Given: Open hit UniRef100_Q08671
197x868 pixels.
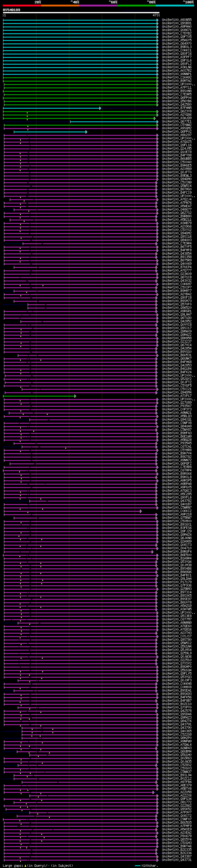Looking at the screenshot, I should (177, 30).
